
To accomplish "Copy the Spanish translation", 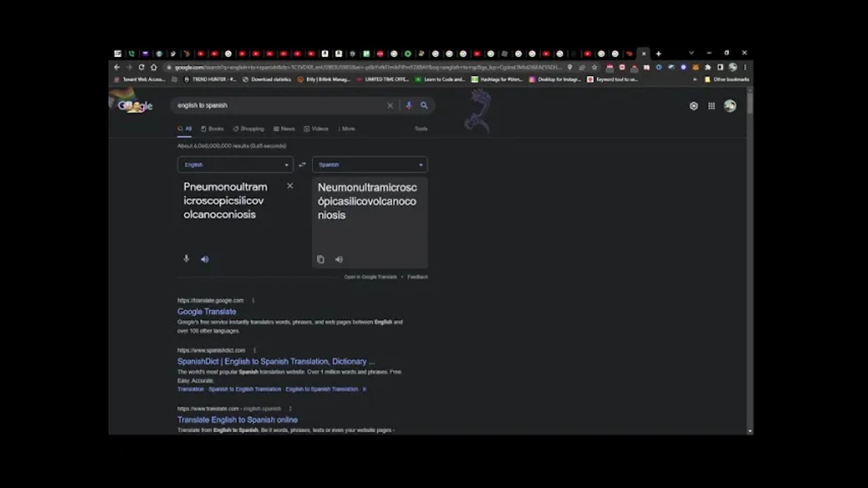I will click(x=321, y=260).
